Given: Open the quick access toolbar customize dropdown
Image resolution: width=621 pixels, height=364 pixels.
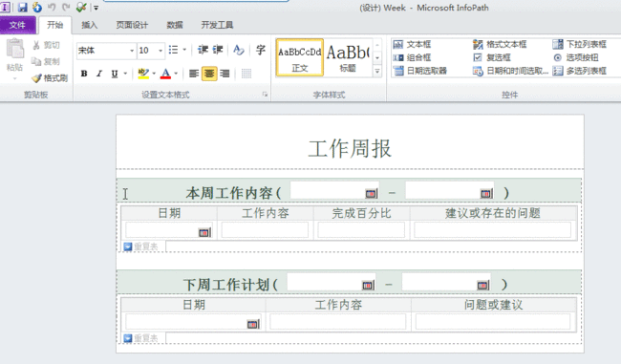Looking at the screenshot, I should pyautogui.click(x=96, y=8).
